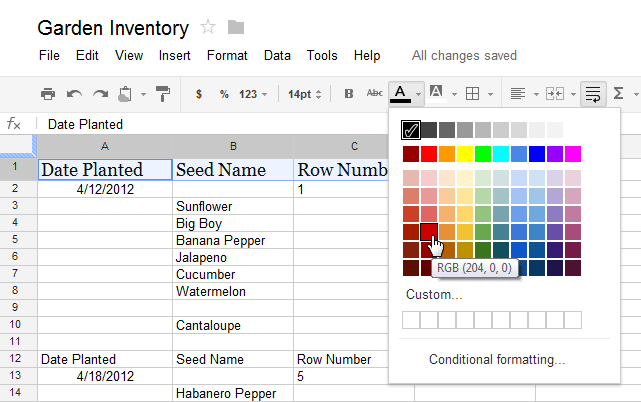Apply percent format with the % icon
The height and width of the screenshot is (402, 641).
pyautogui.click(x=224, y=94)
